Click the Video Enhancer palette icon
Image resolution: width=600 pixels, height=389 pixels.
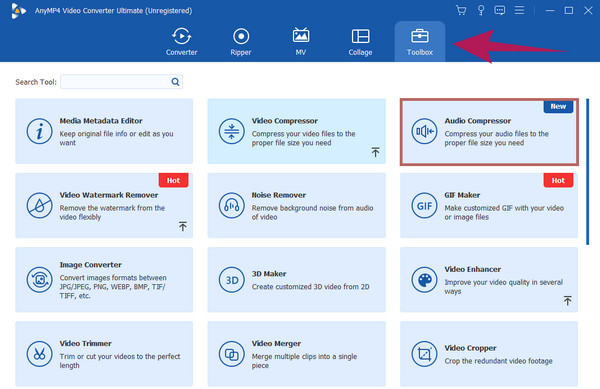(x=424, y=280)
